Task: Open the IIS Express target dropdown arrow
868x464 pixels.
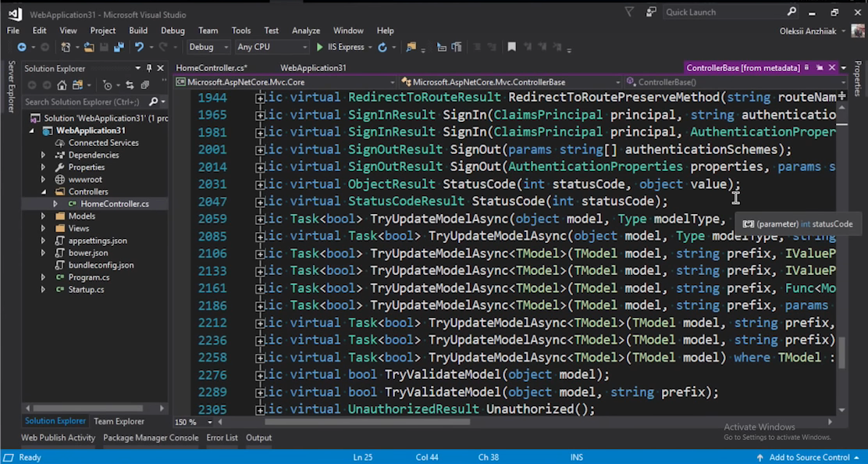Action: pyautogui.click(x=370, y=48)
